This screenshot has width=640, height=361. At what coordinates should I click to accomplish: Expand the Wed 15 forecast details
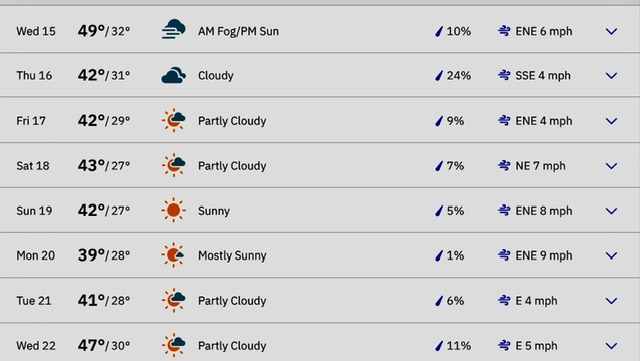[611, 31]
